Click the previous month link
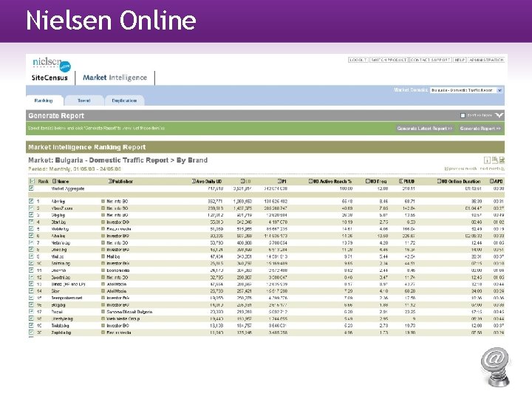Viewport: 532px width, 399px height. coord(463,168)
